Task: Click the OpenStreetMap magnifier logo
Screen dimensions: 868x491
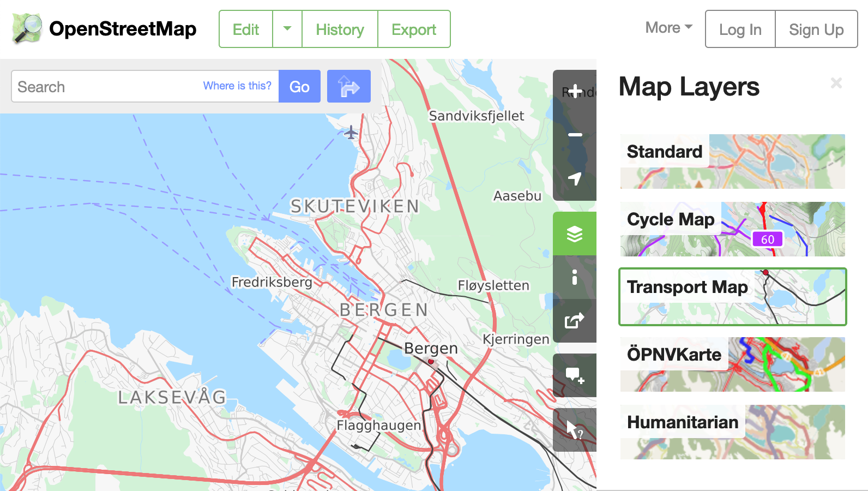Action: click(27, 28)
